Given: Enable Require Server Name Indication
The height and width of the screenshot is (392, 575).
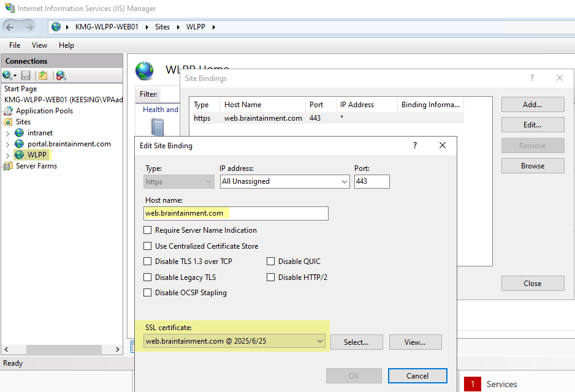Looking at the screenshot, I should (147, 230).
